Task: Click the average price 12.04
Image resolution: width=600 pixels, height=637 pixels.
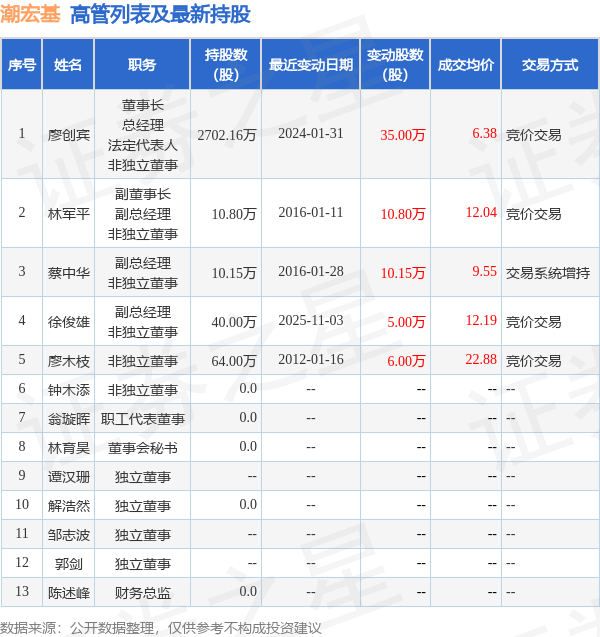Action: (481, 212)
